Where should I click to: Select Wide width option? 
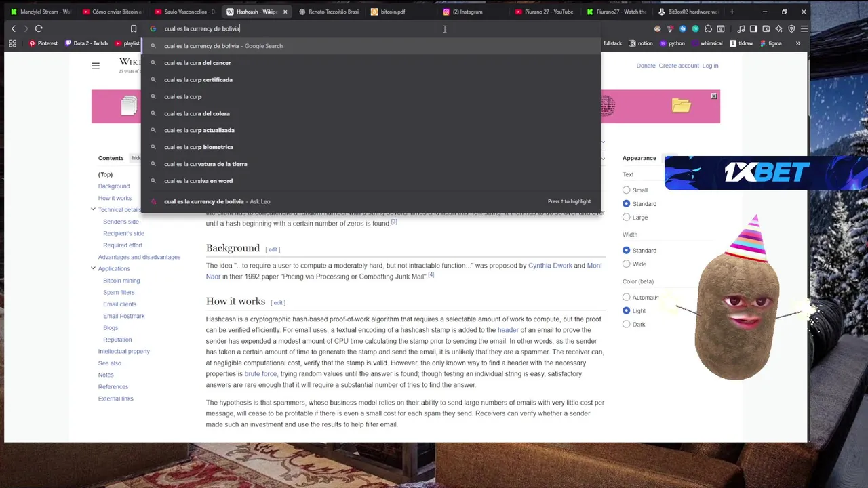click(x=627, y=264)
